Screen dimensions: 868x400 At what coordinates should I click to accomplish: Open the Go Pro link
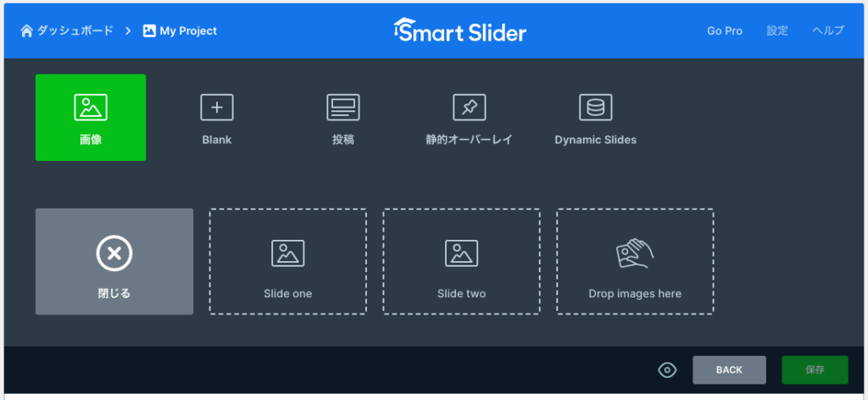tap(724, 31)
